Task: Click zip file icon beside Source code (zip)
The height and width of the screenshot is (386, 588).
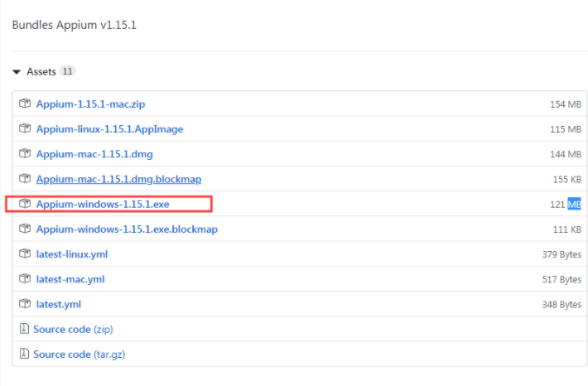Action: click(x=24, y=329)
